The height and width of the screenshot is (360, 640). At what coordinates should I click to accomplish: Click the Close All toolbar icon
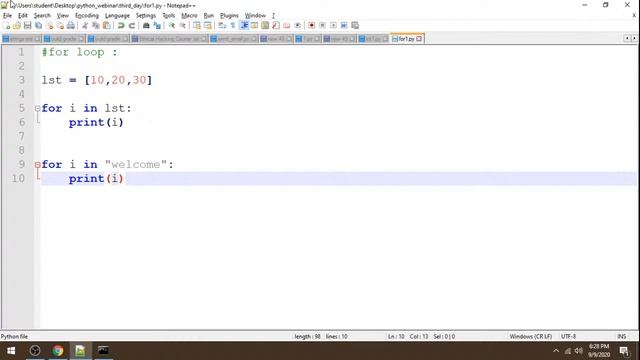pyautogui.click(x=60, y=25)
